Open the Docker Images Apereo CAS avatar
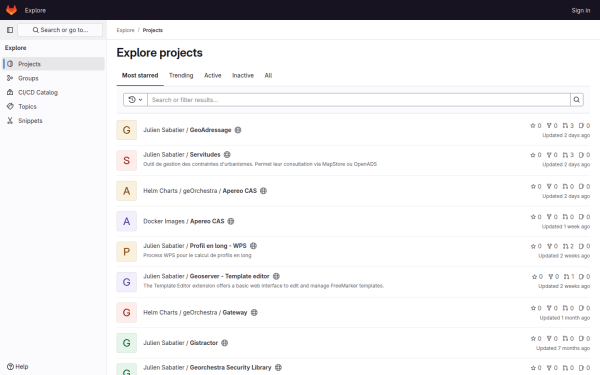This screenshot has height=375, width=600. 127,221
